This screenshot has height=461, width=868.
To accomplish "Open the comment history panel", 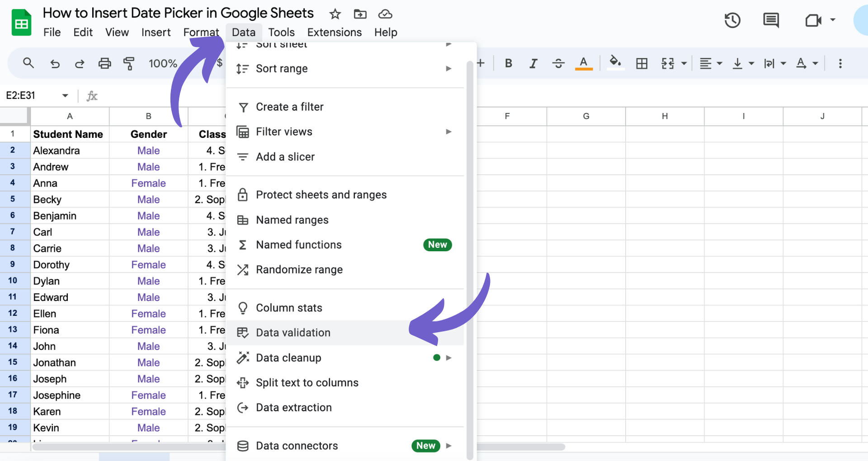I will pyautogui.click(x=770, y=20).
